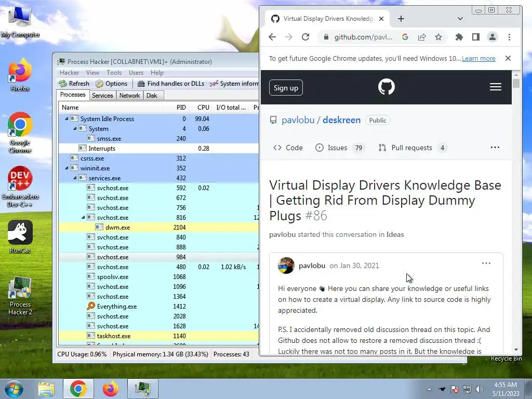The image size is (532, 399).
Task: Bookmark this page with star icon
Action: [x=438, y=37]
